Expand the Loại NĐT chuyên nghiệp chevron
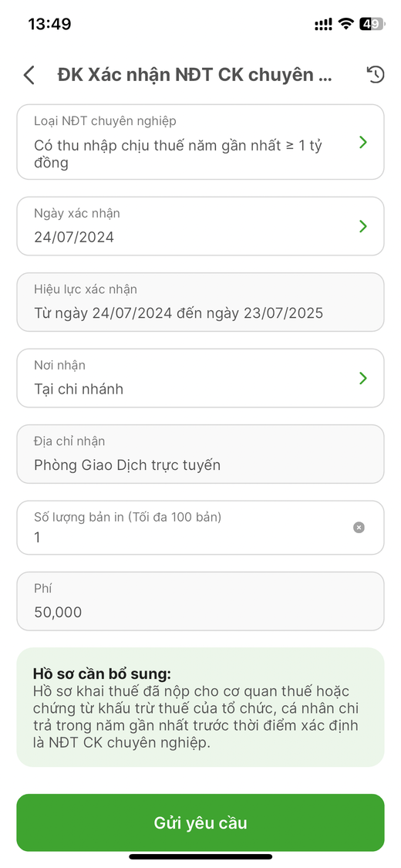The height and width of the screenshot is (868, 401). 363,142
